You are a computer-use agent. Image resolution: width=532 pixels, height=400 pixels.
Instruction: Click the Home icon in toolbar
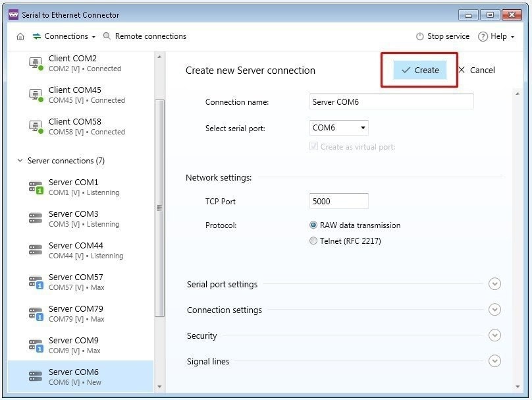[20, 37]
